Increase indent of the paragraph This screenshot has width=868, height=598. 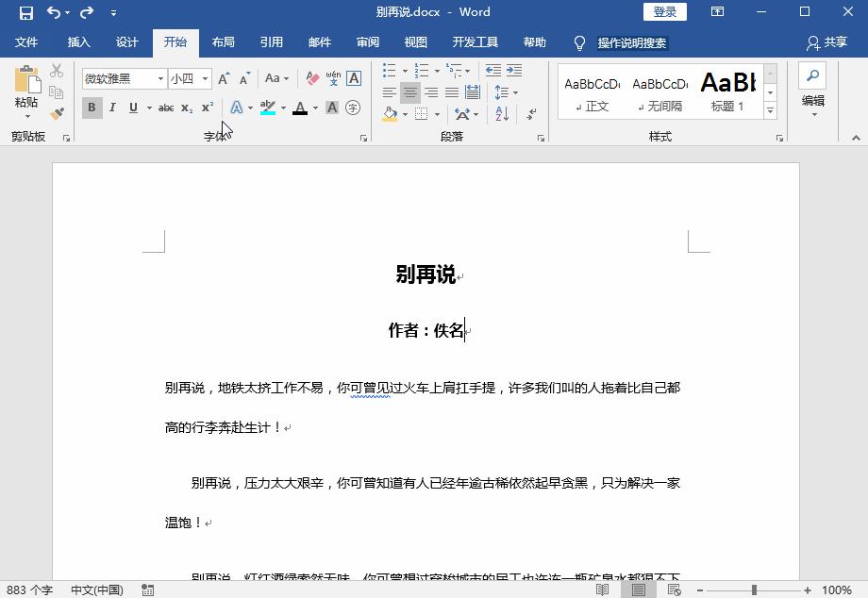(x=515, y=71)
